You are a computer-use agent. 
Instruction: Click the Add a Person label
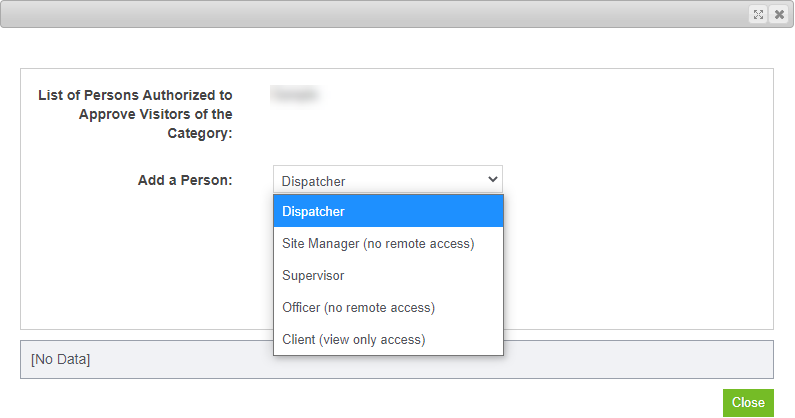185,180
